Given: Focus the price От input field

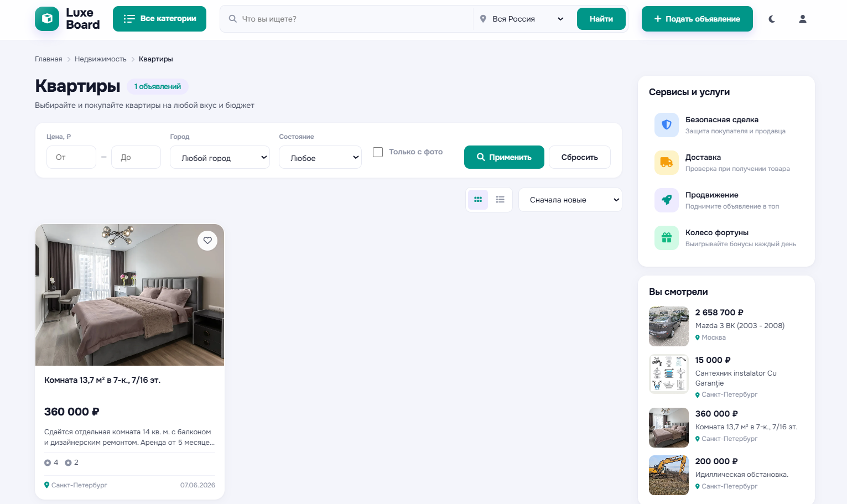Looking at the screenshot, I should [x=71, y=157].
